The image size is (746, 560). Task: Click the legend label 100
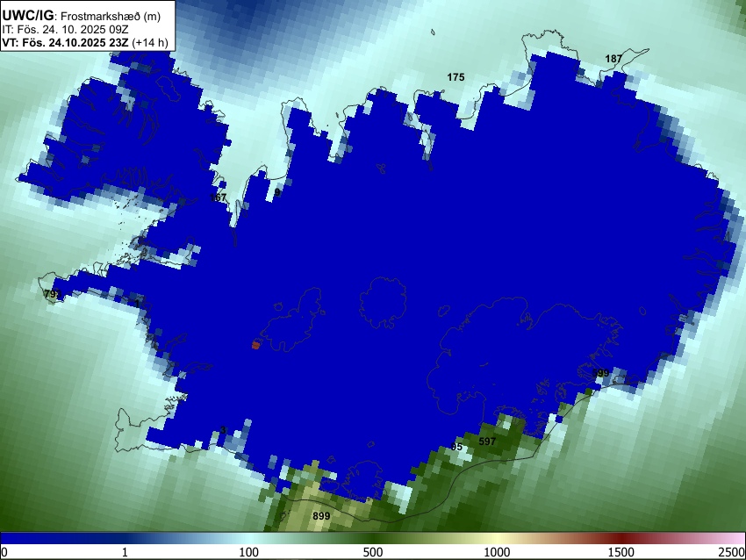(249, 552)
